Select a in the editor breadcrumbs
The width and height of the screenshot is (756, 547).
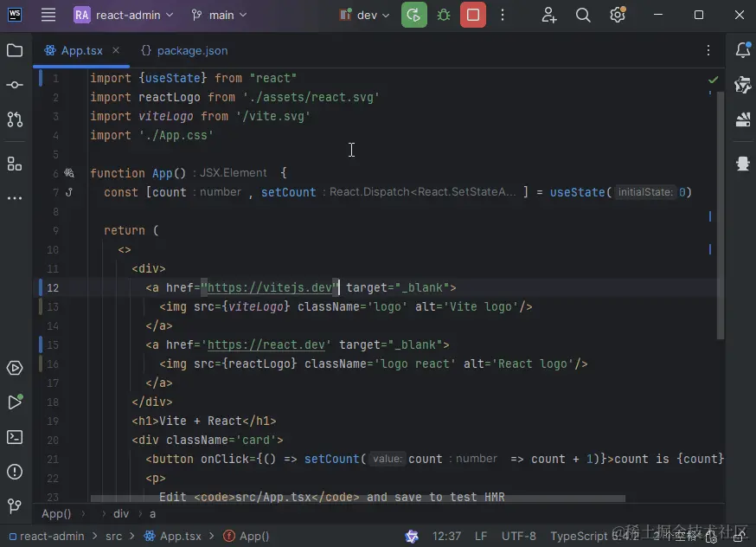point(152,514)
